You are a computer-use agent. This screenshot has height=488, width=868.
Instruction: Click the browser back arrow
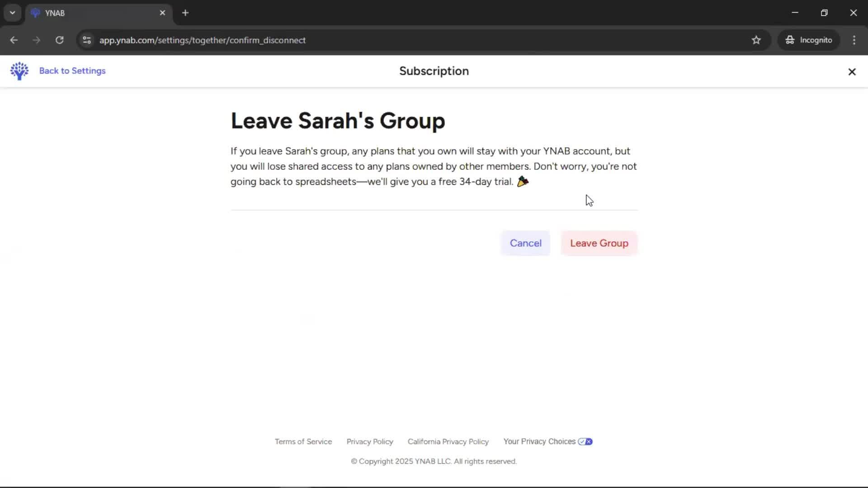(x=14, y=40)
